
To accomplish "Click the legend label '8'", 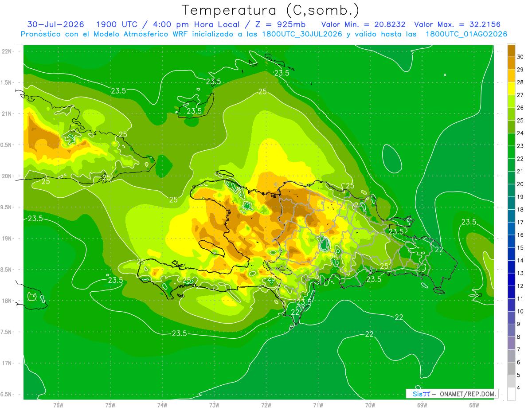I will click(519, 337).
